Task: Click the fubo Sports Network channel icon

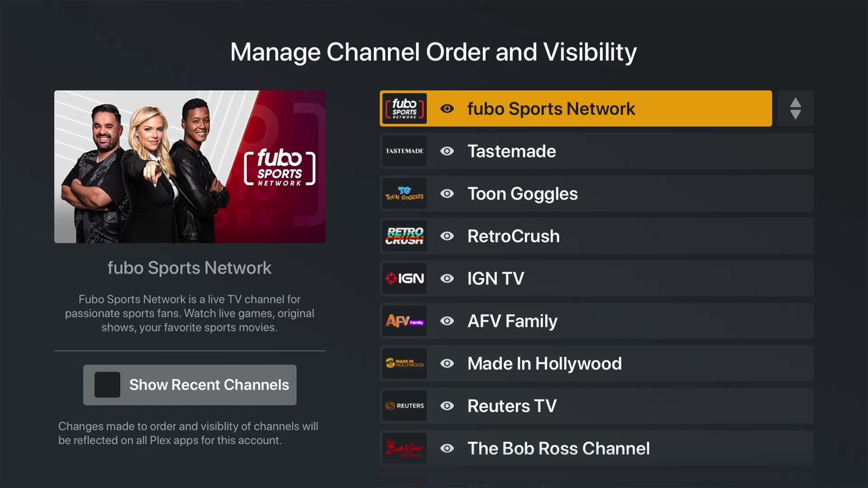Action: [x=404, y=108]
